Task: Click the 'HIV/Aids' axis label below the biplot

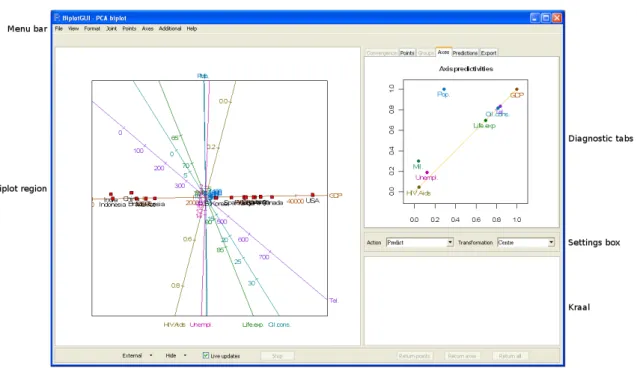Action: pos(175,325)
